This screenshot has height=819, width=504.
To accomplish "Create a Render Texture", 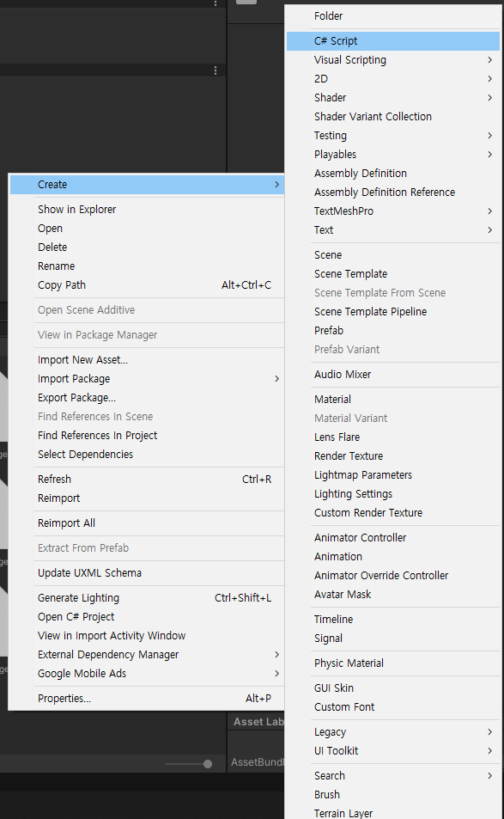I will click(x=393, y=456).
